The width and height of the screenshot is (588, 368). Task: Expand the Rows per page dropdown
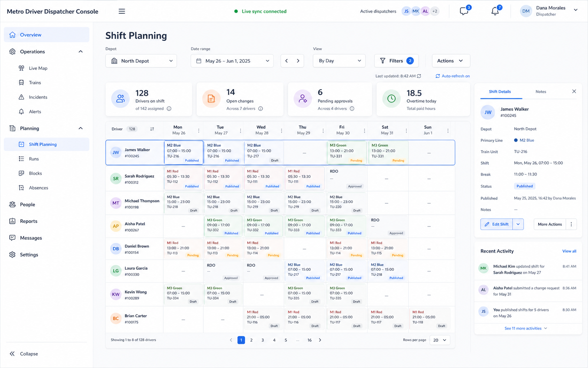click(x=440, y=340)
